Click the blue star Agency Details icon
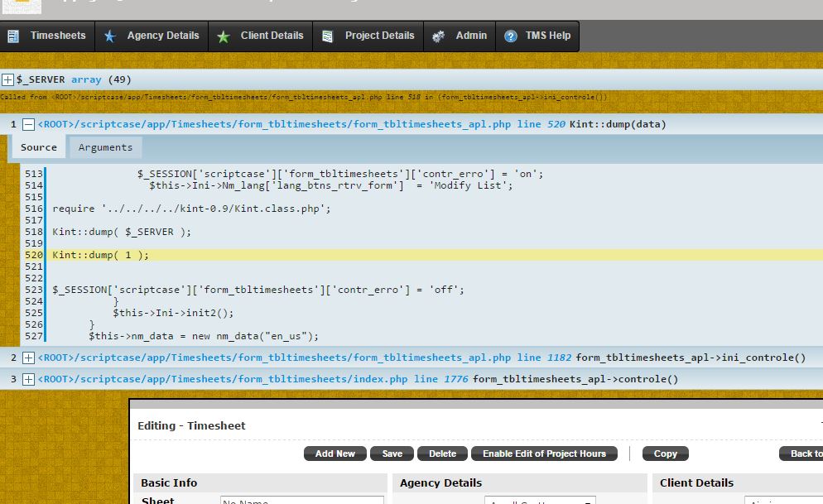The height and width of the screenshot is (504, 823). coord(110,36)
